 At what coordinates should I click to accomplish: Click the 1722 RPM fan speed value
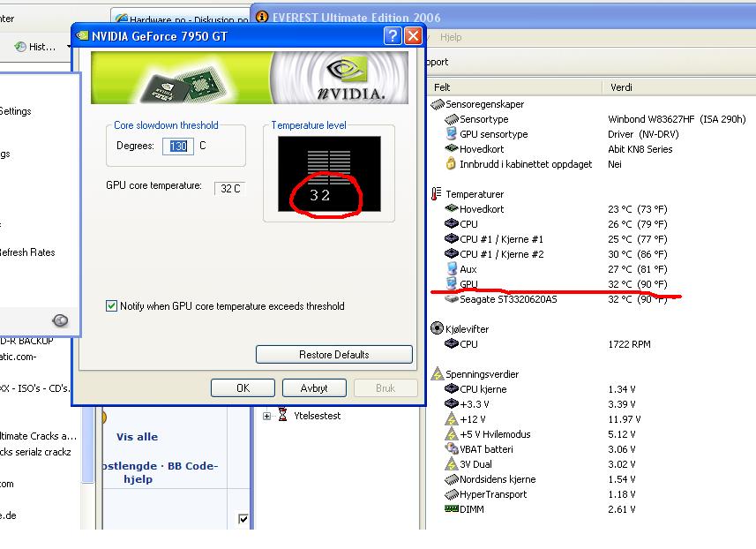tap(629, 344)
